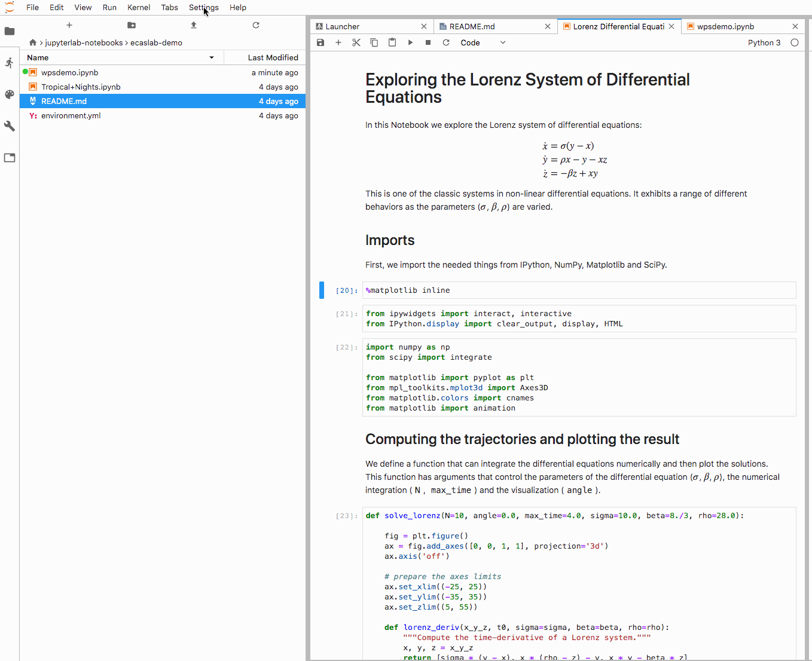Image resolution: width=812 pixels, height=661 pixels.
Task: Click the Computing the trajectories heading
Action: pyautogui.click(x=522, y=439)
